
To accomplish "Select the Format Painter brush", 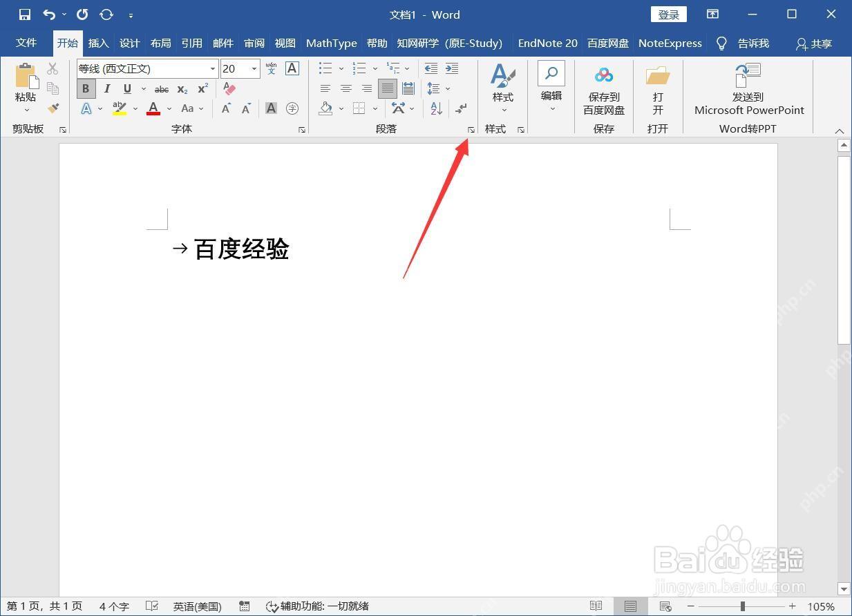I will pos(53,108).
